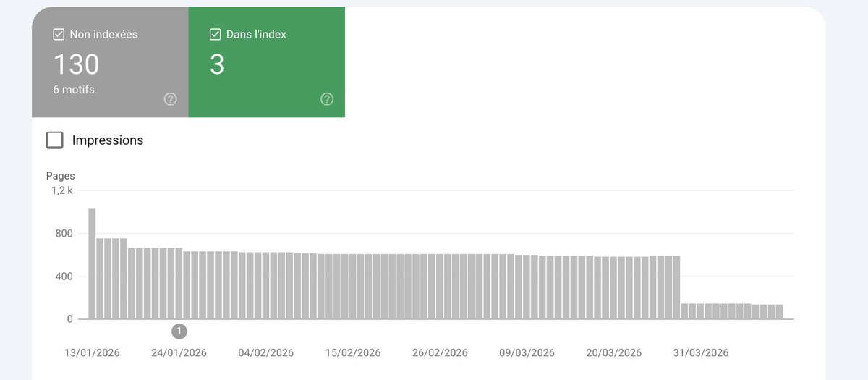Click the 13/01/2026 date label
Image resolution: width=868 pixels, height=380 pixels.
click(92, 353)
